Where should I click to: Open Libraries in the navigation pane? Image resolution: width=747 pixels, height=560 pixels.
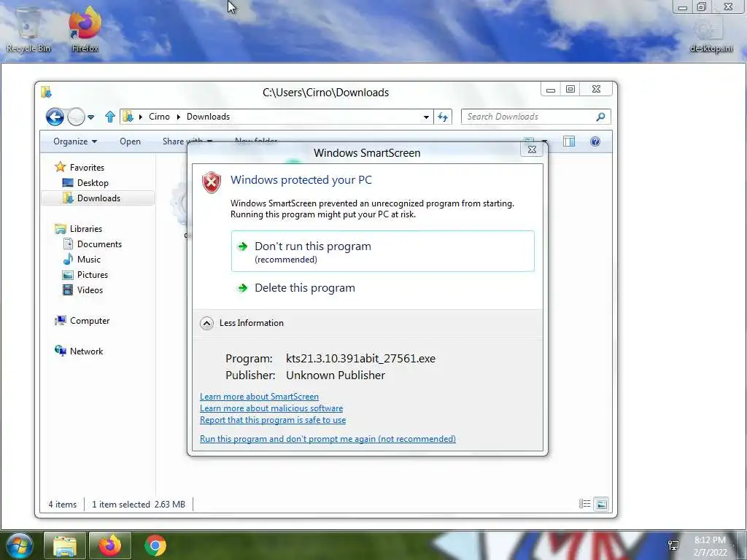coord(86,229)
